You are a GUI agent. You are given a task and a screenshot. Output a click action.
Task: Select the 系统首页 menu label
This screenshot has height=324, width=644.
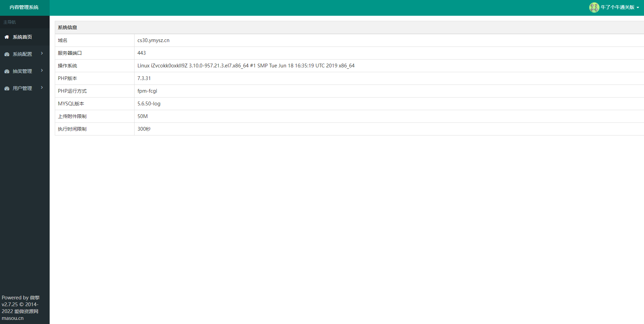click(22, 37)
